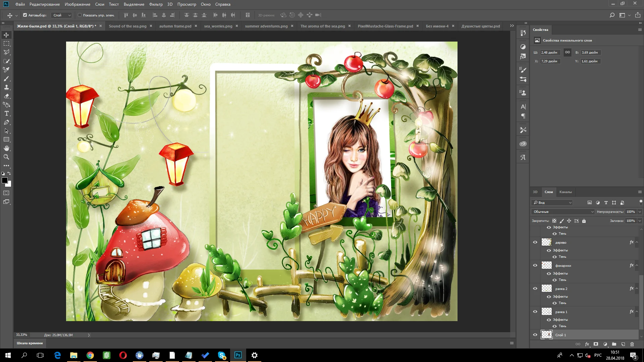Select the Zoom tool
The height and width of the screenshot is (362, 644).
(x=6, y=157)
